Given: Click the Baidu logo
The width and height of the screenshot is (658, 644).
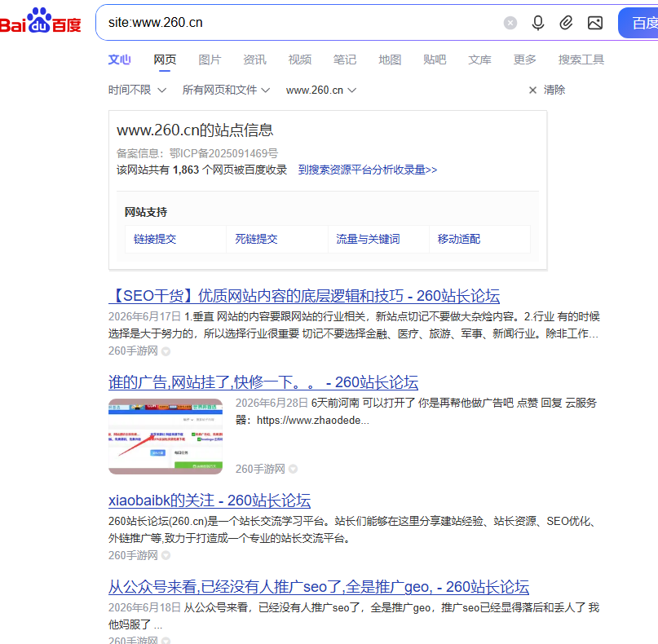Looking at the screenshot, I should point(40,20).
